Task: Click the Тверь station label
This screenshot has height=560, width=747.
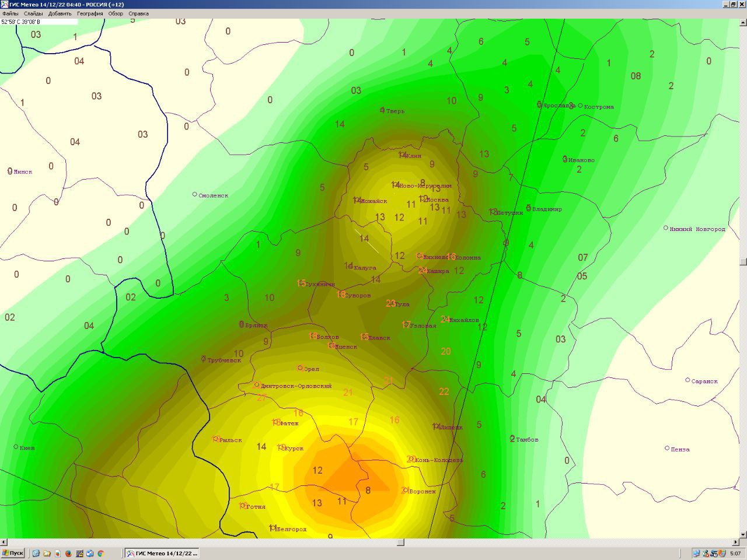Action: [x=395, y=111]
